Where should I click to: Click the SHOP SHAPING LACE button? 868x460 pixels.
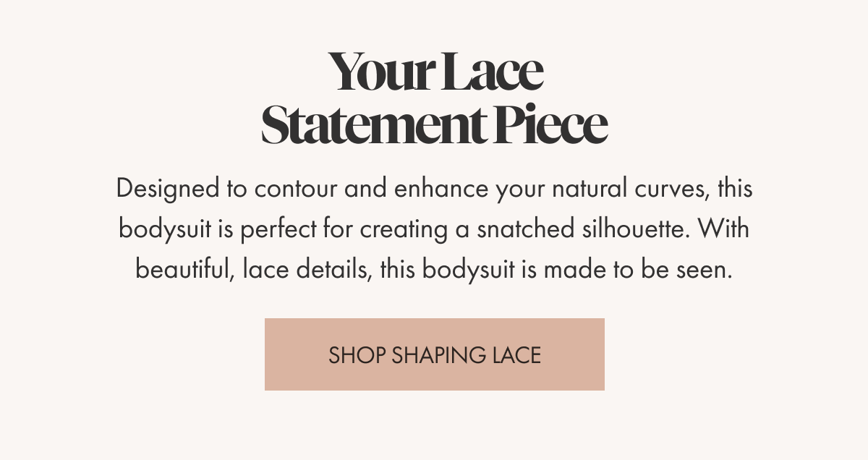(434, 354)
